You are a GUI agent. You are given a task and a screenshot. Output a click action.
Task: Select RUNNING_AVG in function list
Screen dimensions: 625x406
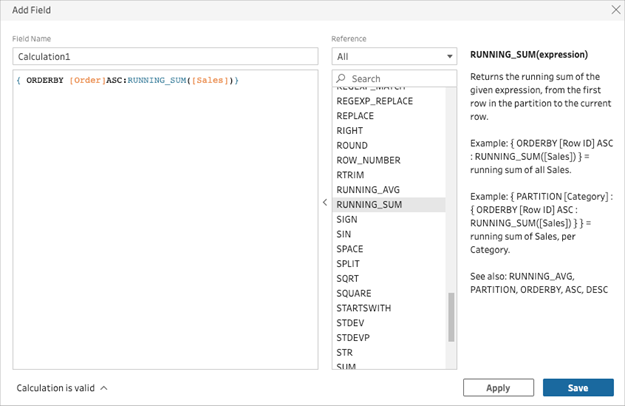[389, 190]
